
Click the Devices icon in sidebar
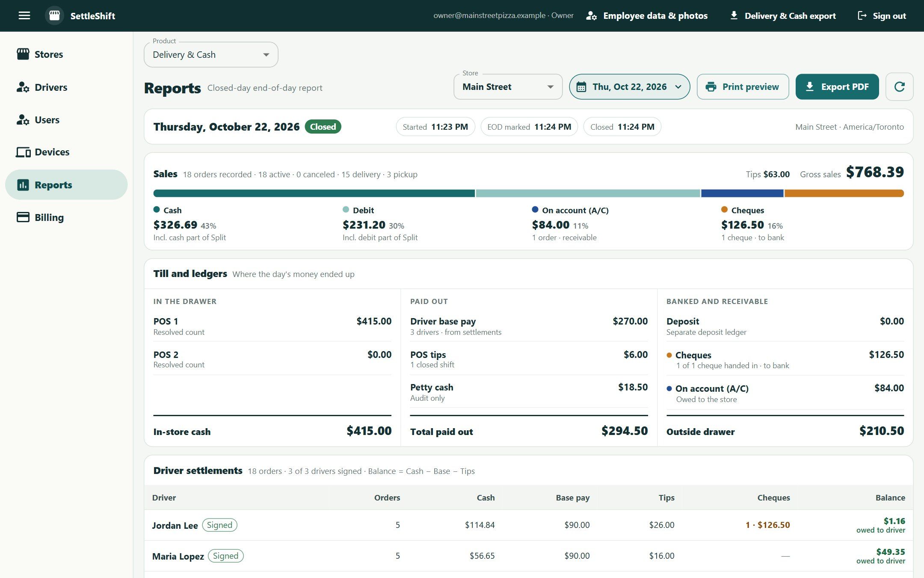23,152
